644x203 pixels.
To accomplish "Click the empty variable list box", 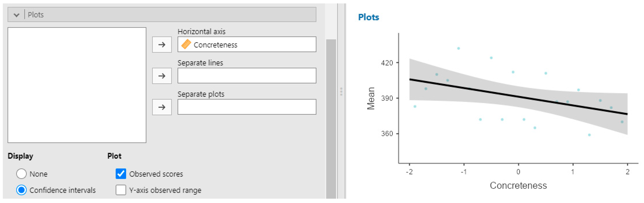I will pyautogui.click(x=77, y=85).
